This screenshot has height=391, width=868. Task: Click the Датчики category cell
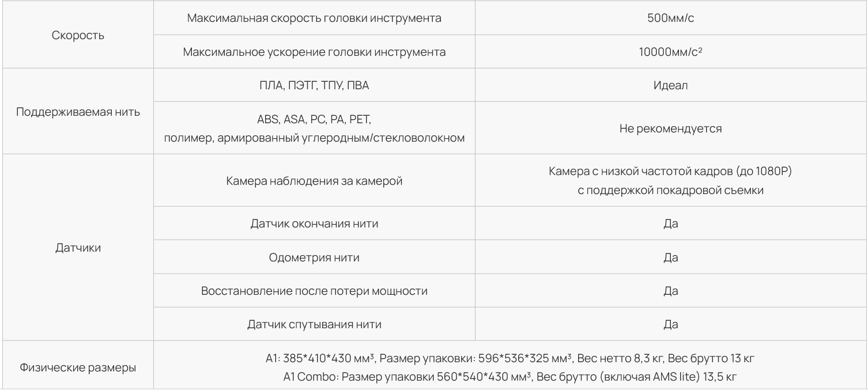pos(78,248)
